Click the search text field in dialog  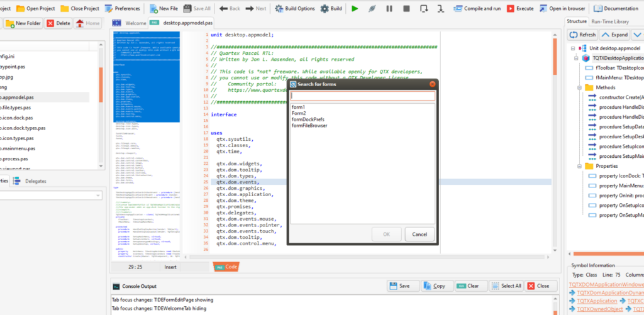tap(362, 96)
